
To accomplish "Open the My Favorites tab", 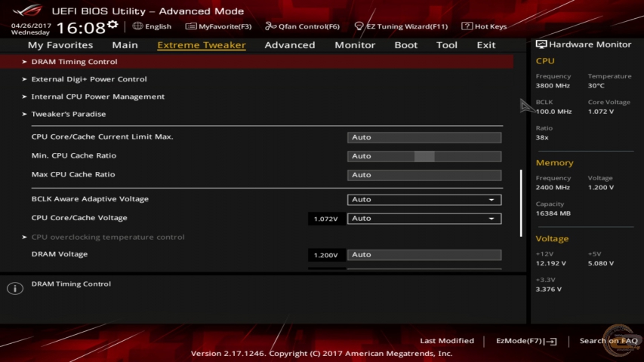I will tap(60, 44).
